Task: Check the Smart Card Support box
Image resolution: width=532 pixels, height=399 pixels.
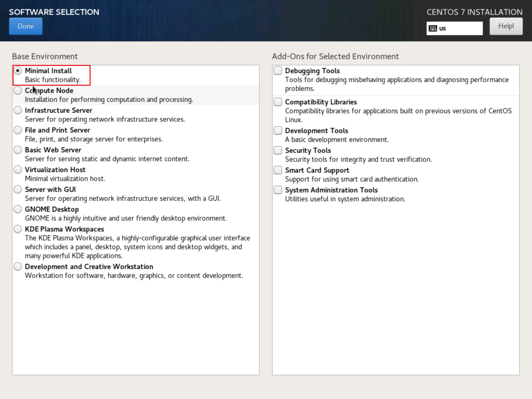Action: 278,170
